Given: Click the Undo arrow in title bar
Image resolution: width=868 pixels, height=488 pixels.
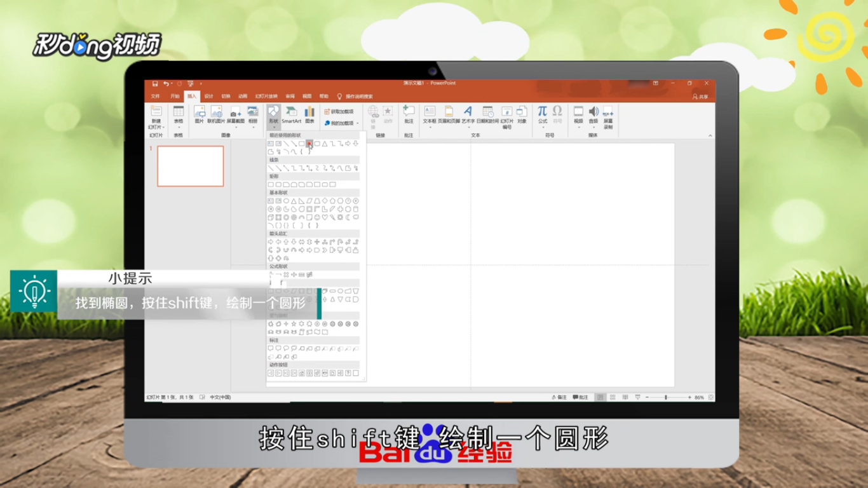Looking at the screenshot, I should tap(165, 83).
